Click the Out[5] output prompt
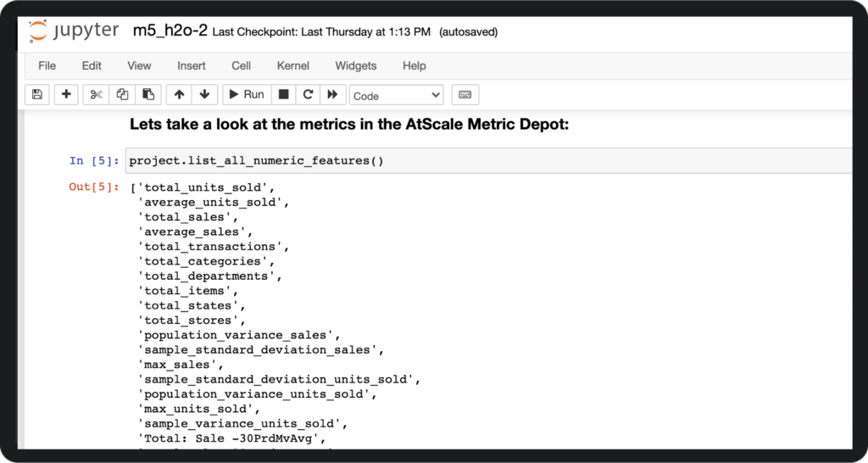868x463 pixels. 94,187
